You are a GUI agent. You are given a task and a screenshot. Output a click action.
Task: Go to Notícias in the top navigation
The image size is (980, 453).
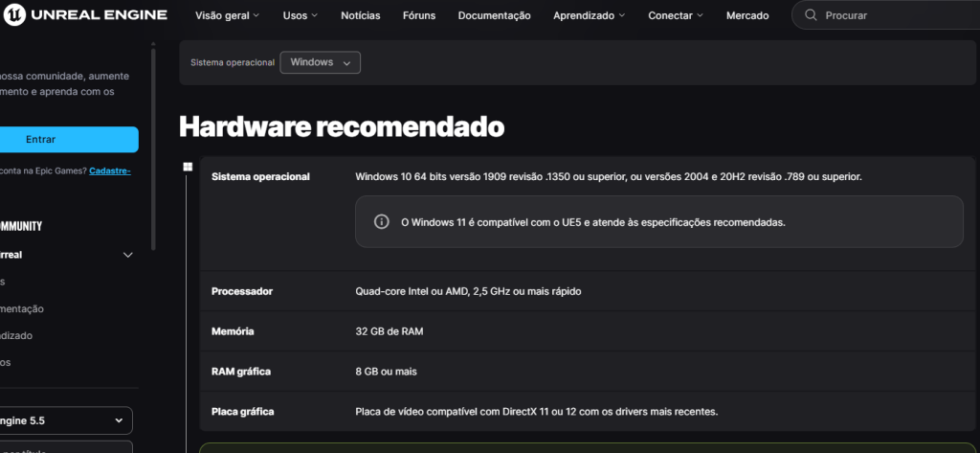pos(361,15)
